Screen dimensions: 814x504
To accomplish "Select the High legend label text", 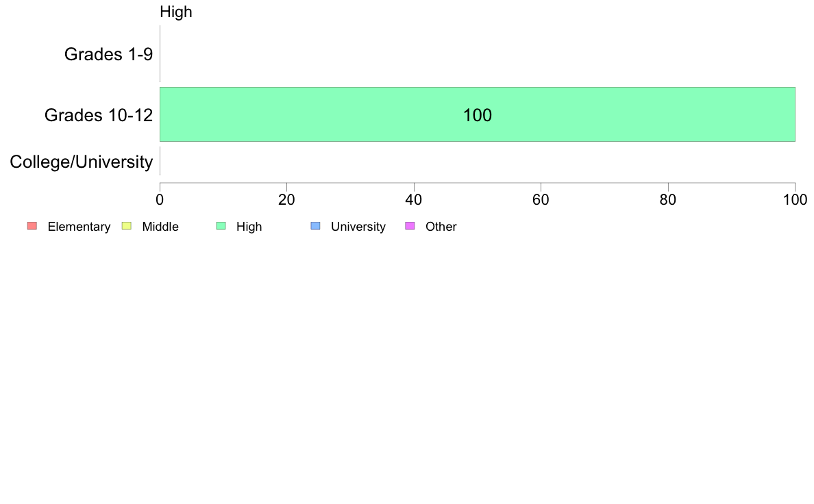I will point(249,227).
